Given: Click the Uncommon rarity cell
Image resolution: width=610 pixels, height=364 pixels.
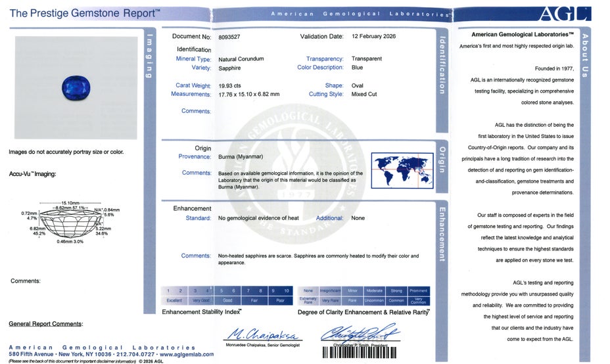Looking at the screenshot, I should (x=375, y=301).
